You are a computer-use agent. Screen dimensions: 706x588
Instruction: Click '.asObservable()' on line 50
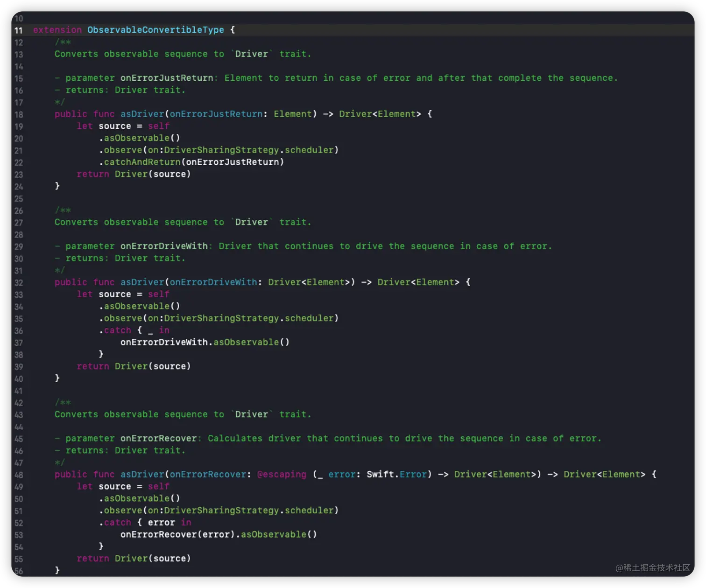click(x=140, y=499)
